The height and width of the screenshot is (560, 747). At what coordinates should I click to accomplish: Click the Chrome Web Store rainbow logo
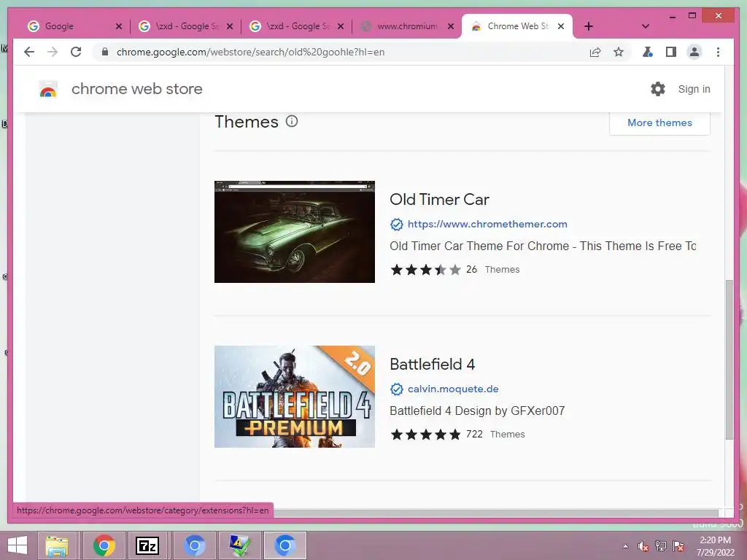pos(48,89)
